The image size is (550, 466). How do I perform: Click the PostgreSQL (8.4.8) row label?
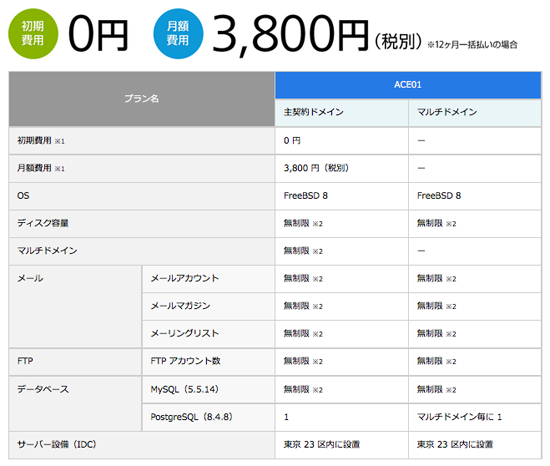[192, 417]
